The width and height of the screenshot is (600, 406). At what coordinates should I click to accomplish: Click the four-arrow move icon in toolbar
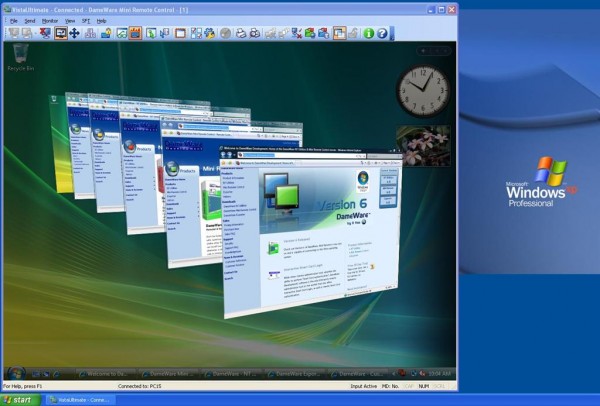click(x=74, y=33)
